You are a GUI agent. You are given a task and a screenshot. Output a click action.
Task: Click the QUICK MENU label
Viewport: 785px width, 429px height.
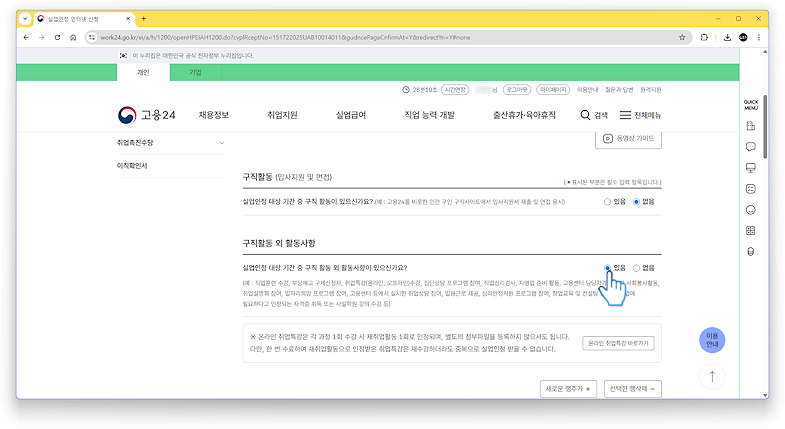(750, 105)
